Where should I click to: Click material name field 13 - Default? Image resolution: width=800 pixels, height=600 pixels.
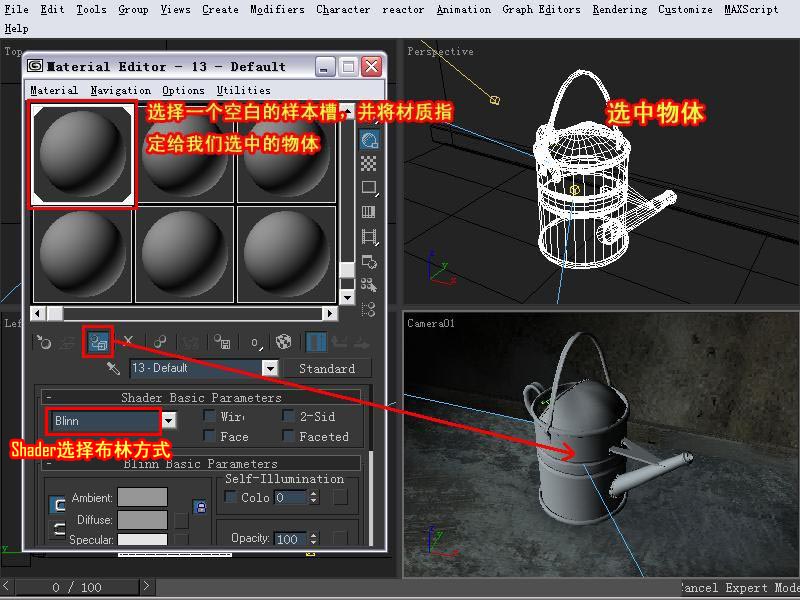coord(196,368)
